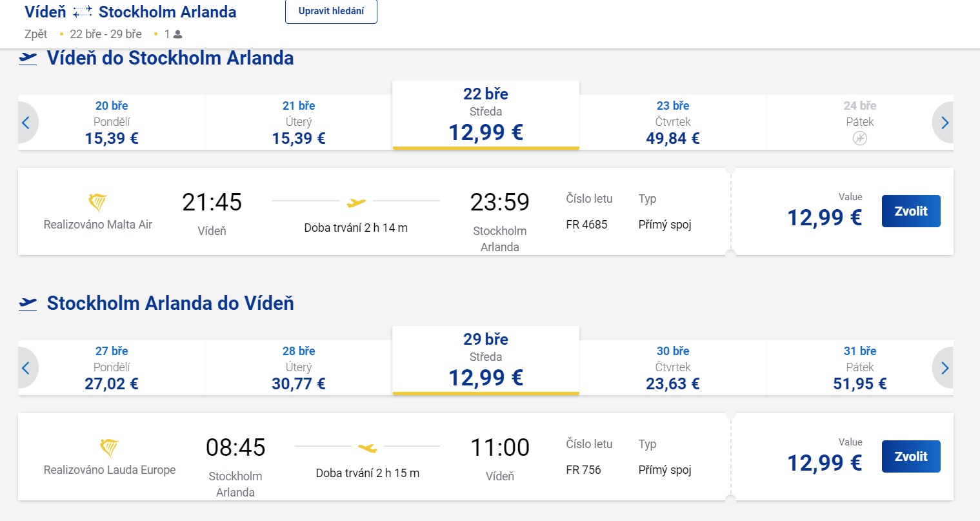Select the 23 bře Čtvrtek outbound date
Viewport: 980px width, 521px height.
[x=673, y=122]
